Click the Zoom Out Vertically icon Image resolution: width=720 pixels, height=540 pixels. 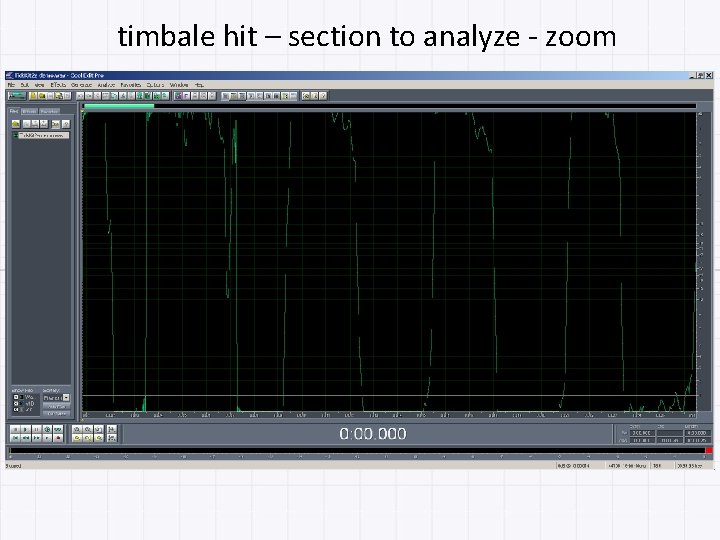(112, 438)
